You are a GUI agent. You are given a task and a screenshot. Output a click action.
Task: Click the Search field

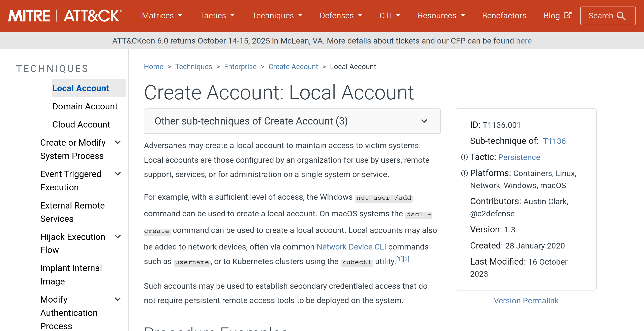[x=608, y=16]
